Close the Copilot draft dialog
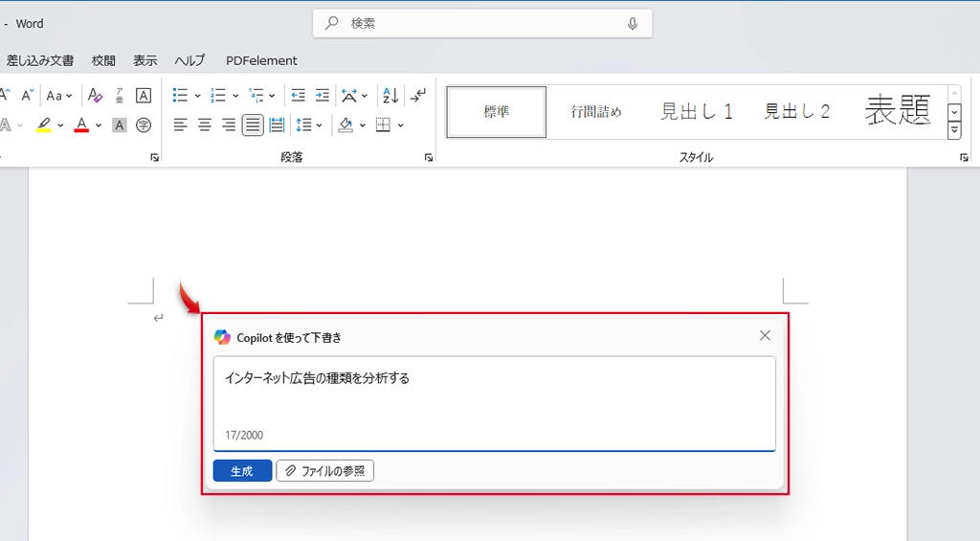The image size is (980, 541). pyautogui.click(x=765, y=336)
